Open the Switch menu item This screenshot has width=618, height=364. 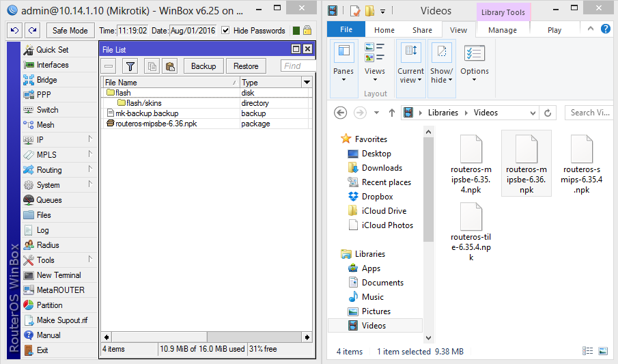(x=59, y=110)
